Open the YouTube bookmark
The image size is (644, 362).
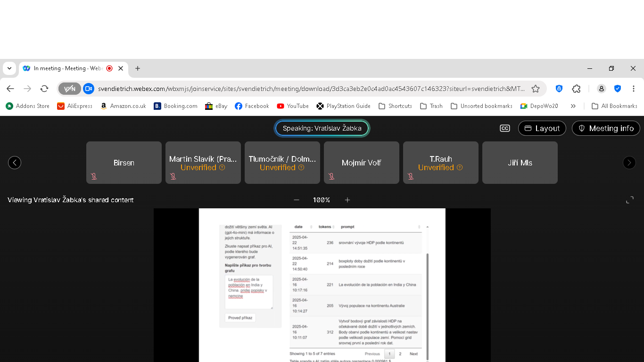coord(293,106)
